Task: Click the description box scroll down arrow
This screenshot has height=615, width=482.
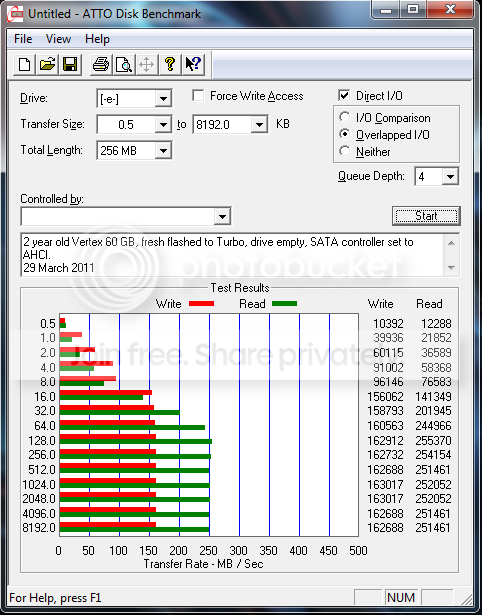Action: (x=451, y=268)
